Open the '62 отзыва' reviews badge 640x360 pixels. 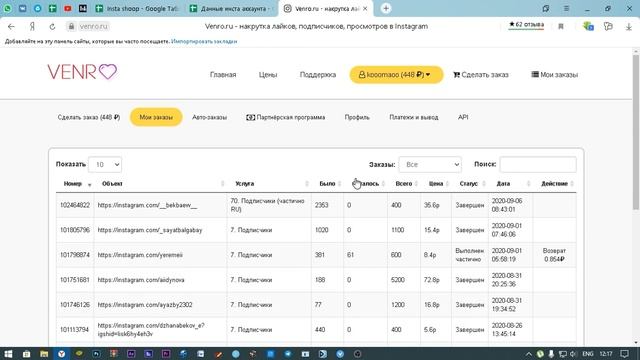(x=526, y=25)
